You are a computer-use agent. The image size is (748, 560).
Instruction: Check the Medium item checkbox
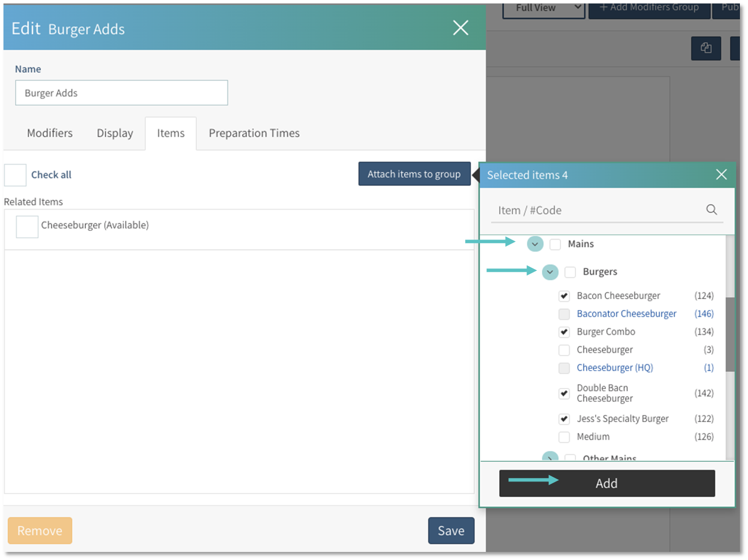pyautogui.click(x=564, y=437)
